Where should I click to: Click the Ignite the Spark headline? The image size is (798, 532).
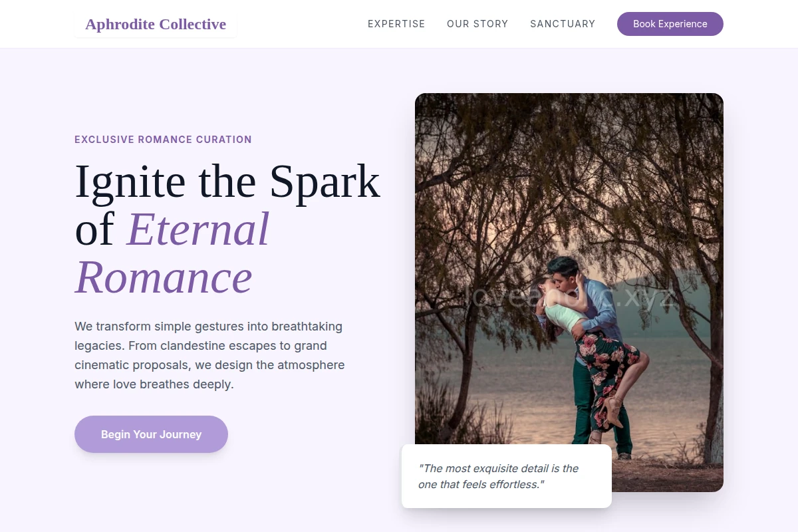pyautogui.click(x=227, y=181)
